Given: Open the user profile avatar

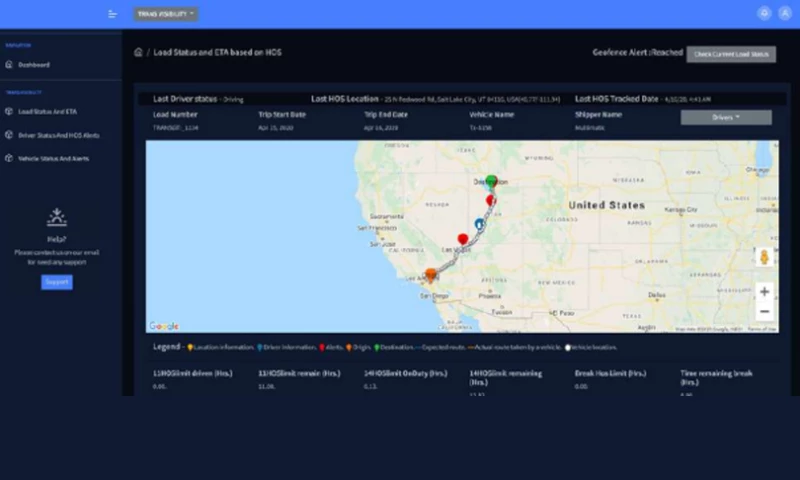Looking at the screenshot, I should click(785, 13).
